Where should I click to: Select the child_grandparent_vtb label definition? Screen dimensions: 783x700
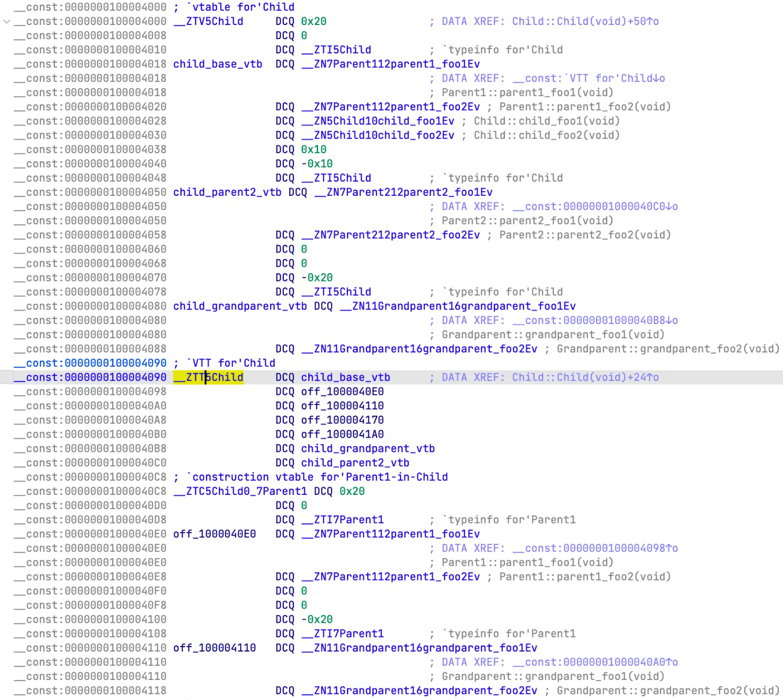click(240, 306)
